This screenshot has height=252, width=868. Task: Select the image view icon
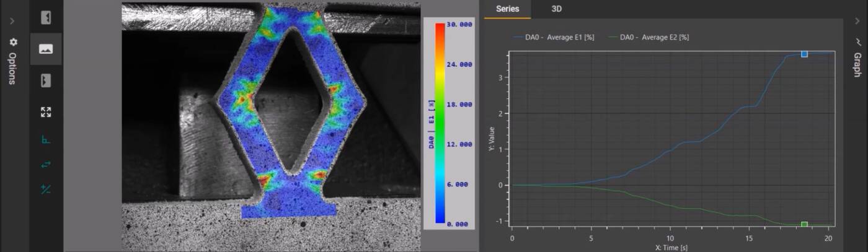click(x=46, y=49)
